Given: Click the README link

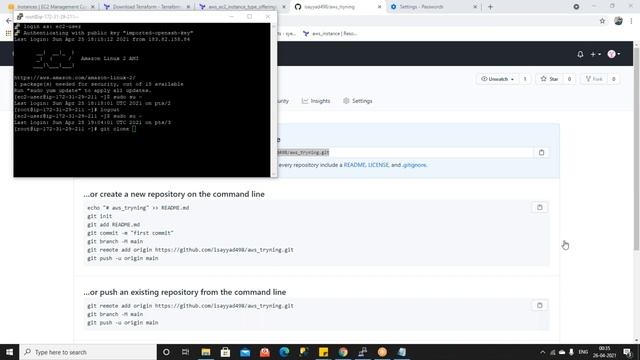Looking at the screenshot, I should tap(354, 165).
